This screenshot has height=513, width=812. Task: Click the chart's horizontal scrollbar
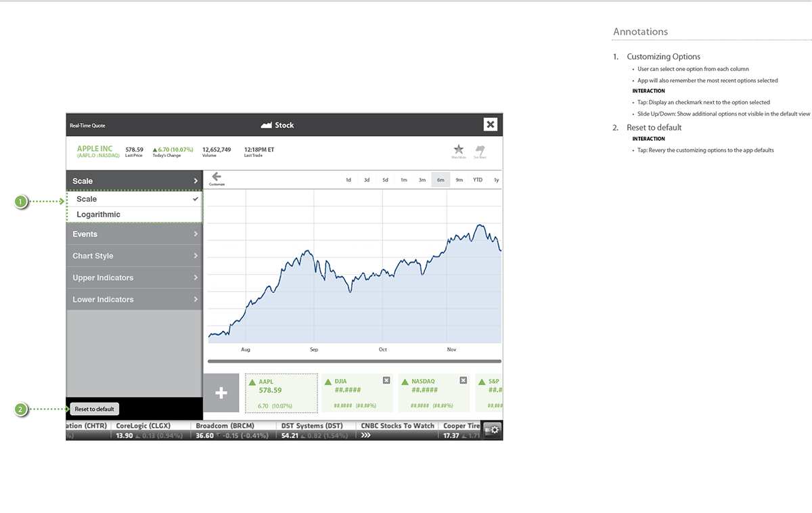point(355,361)
